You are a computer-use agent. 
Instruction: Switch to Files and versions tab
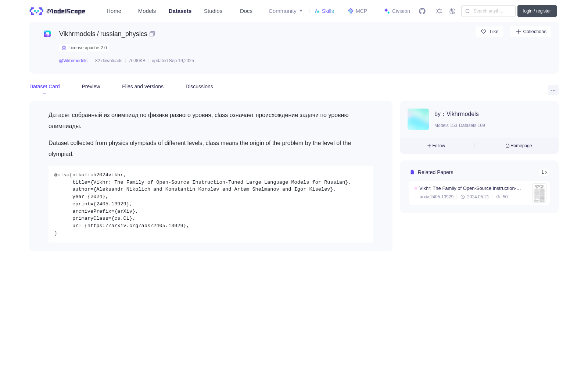click(x=143, y=86)
